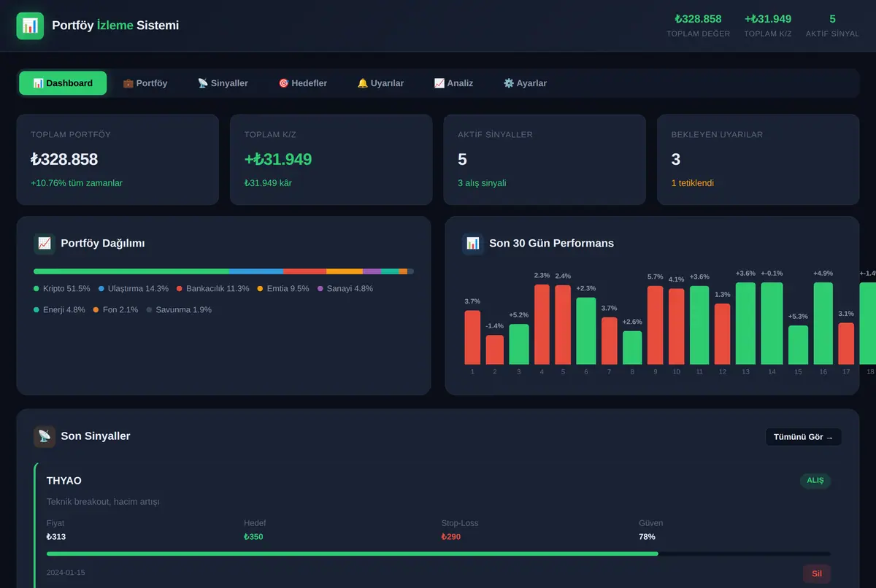This screenshot has height=588, width=876.
Task: Select the Emtia 9.5% legend entry
Action: point(283,289)
